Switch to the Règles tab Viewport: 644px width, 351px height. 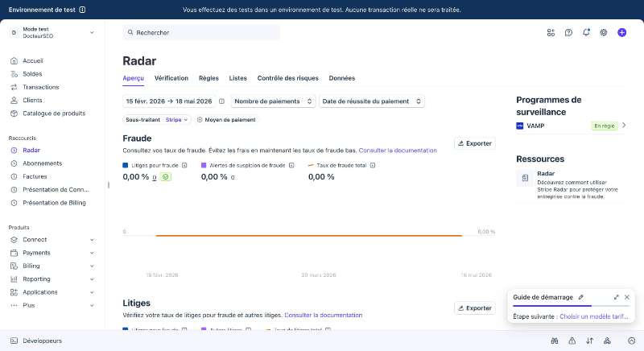[x=208, y=78]
